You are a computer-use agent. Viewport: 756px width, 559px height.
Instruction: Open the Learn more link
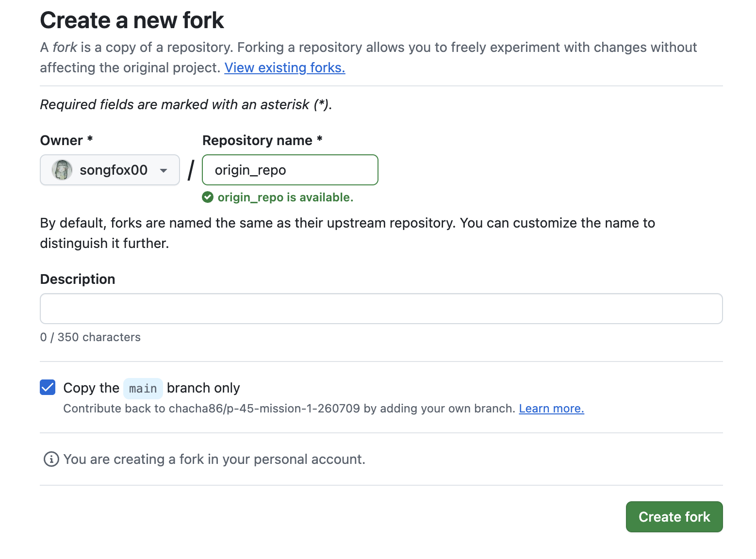[551, 409]
